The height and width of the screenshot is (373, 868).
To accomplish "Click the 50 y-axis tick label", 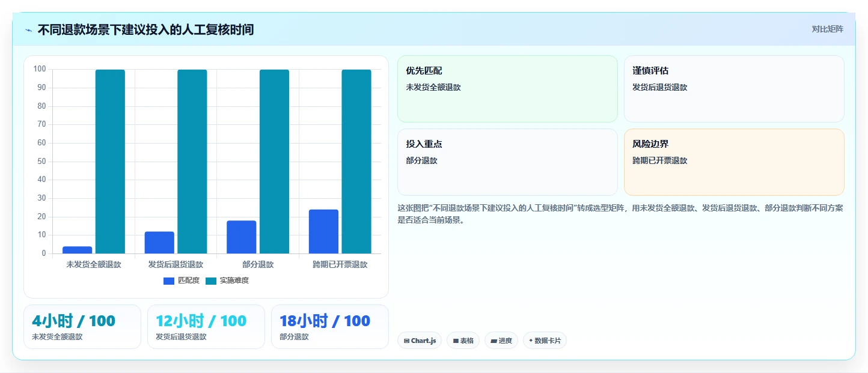I will [41, 161].
